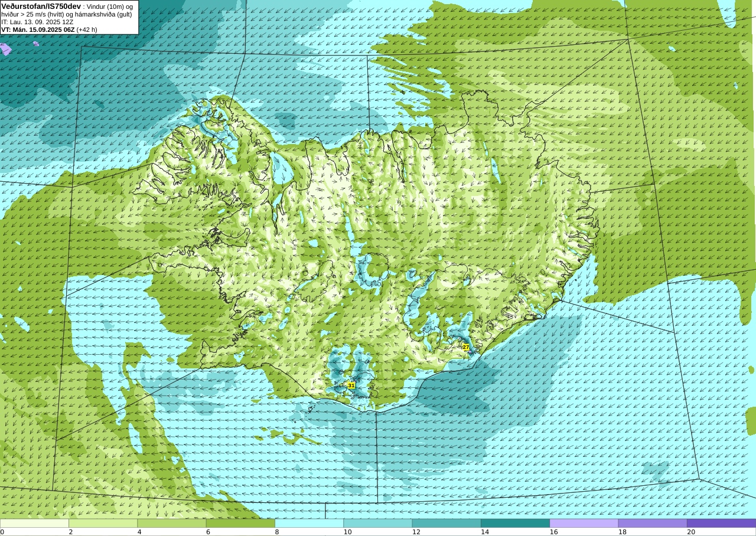756x536 pixels.
Task: Click the medium green 4–6 m/s legend swatch
Action: [172, 523]
